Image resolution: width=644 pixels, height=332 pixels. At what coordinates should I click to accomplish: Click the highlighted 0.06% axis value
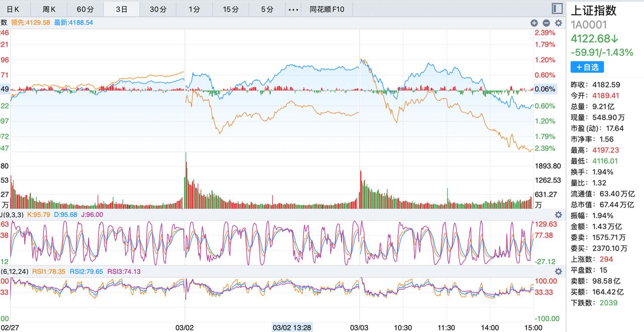click(545, 89)
